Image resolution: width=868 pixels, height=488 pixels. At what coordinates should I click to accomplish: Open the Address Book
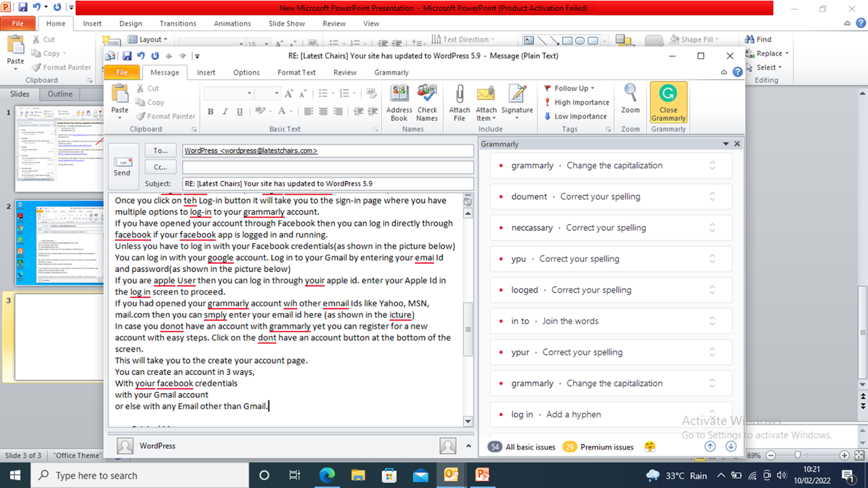(399, 103)
